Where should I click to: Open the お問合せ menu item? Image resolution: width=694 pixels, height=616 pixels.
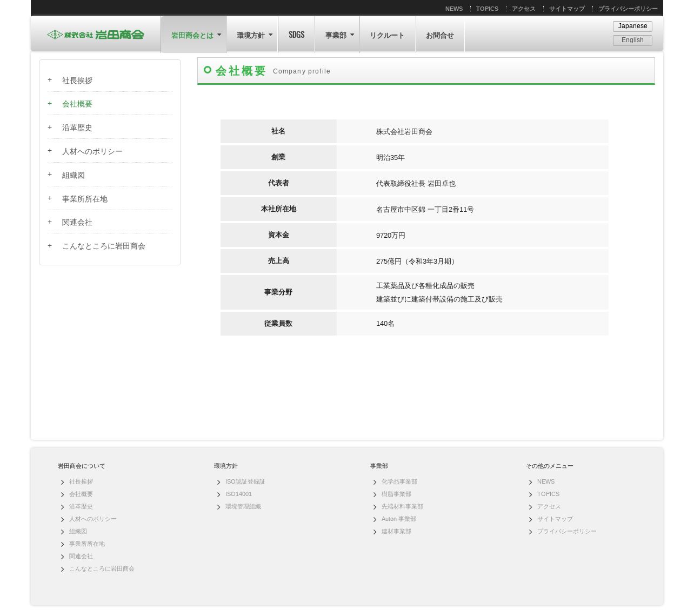pyautogui.click(x=440, y=35)
